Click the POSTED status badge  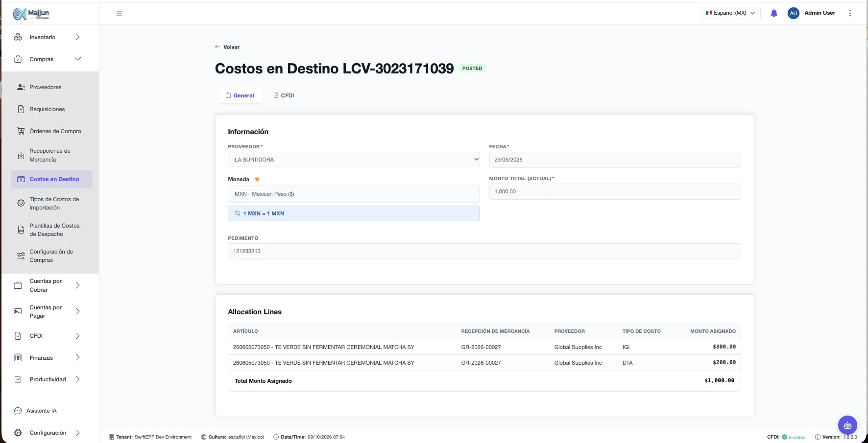tap(472, 69)
